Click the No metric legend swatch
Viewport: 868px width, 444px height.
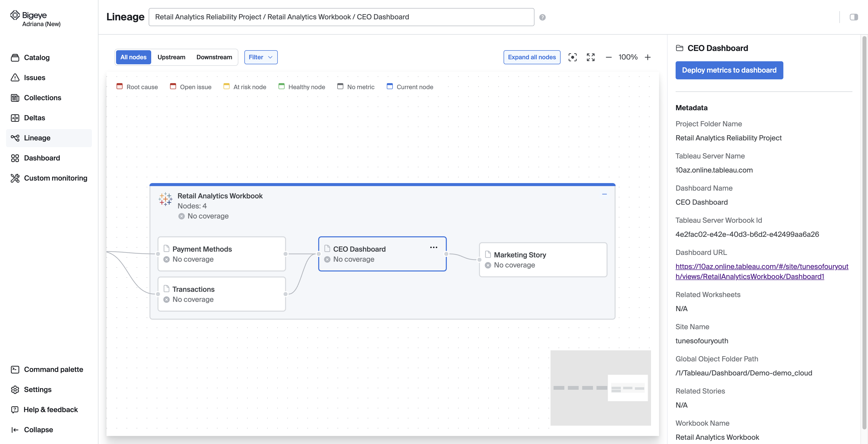[x=340, y=86]
